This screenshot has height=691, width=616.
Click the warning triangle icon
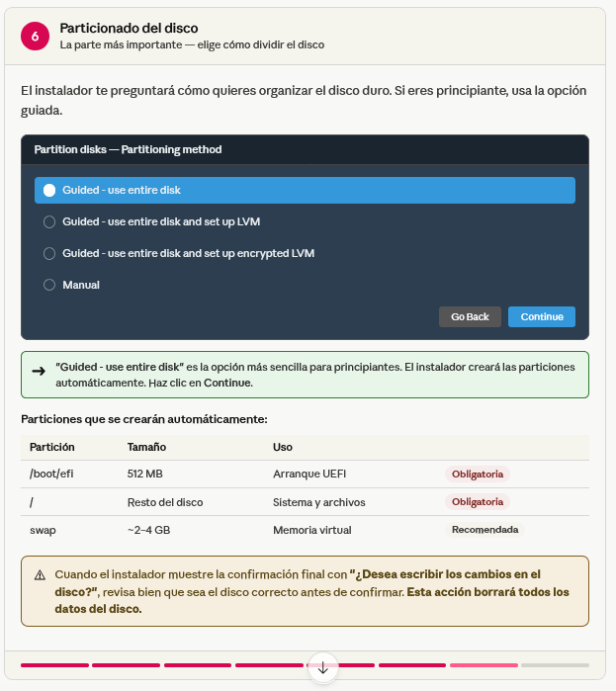click(x=40, y=575)
